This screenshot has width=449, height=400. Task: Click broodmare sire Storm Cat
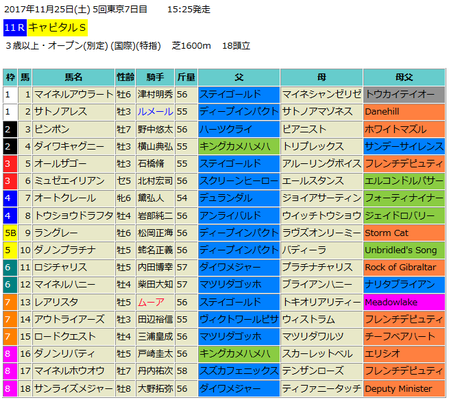(404, 233)
